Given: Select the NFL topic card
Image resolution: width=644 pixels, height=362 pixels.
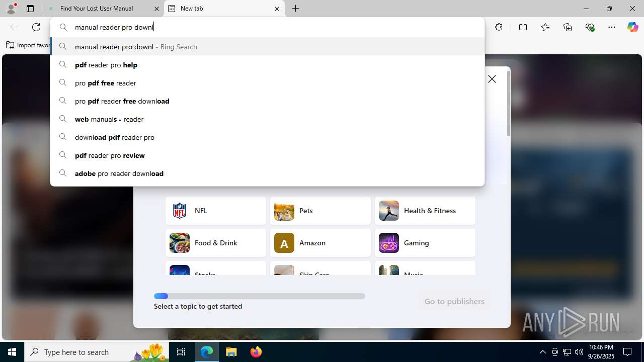Looking at the screenshot, I should pyautogui.click(x=216, y=211).
